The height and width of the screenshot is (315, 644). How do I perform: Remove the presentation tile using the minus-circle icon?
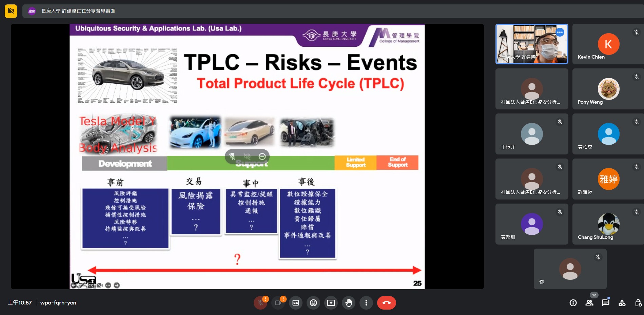point(262,156)
